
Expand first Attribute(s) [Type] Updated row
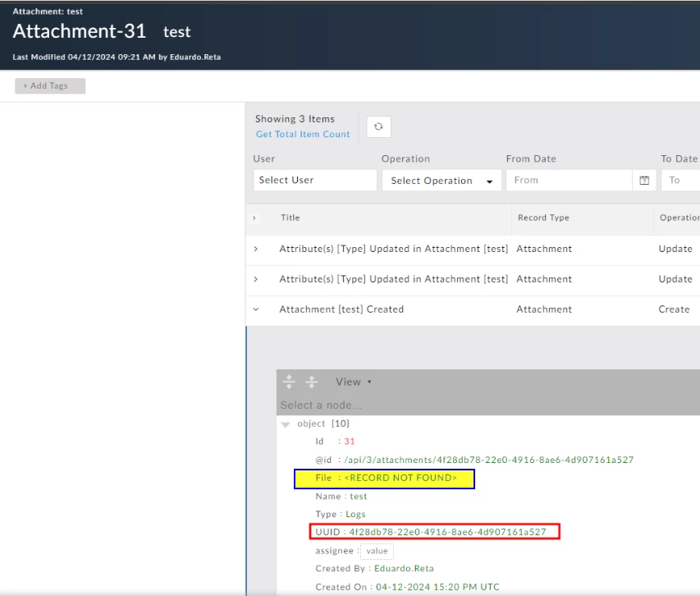pos(256,249)
